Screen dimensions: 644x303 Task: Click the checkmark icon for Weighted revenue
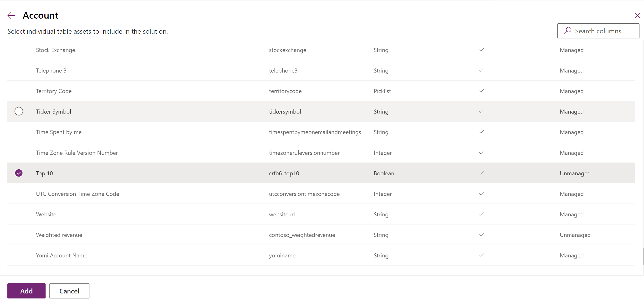pyautogui.click(x=482, y=235)
